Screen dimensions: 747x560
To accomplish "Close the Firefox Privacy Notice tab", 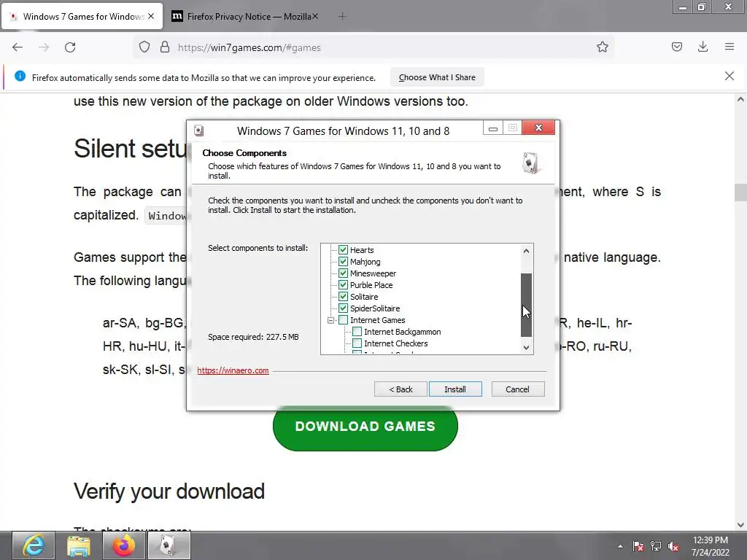I will pos(315,16).
